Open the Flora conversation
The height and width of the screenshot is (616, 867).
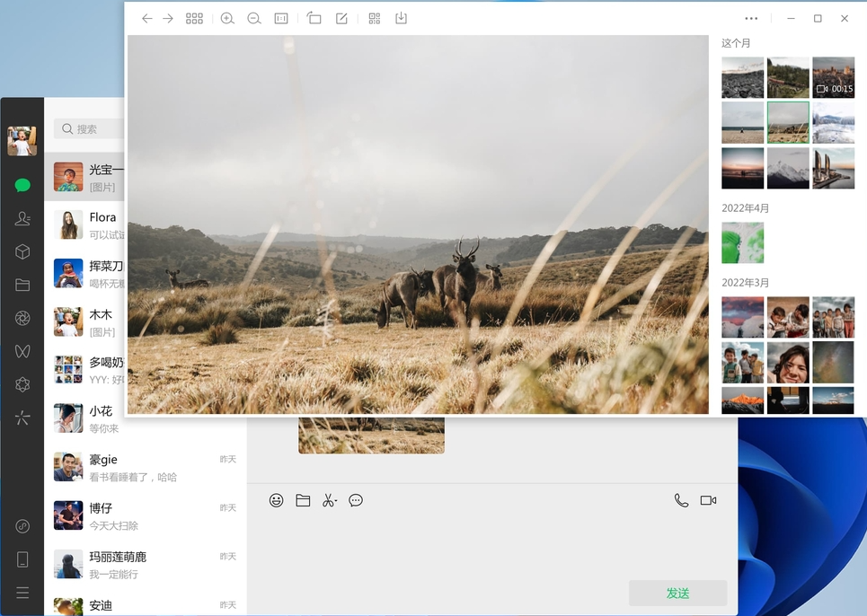[x=84, y=225]
